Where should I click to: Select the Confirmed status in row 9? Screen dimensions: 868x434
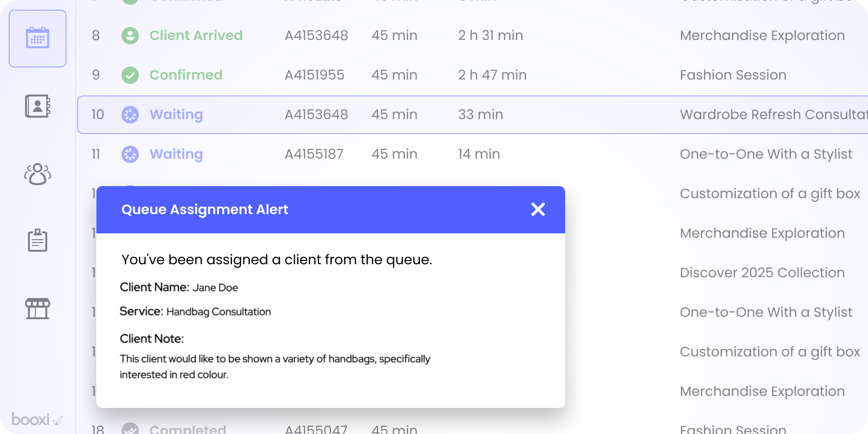pyautogui.click(x=186, y=75)
